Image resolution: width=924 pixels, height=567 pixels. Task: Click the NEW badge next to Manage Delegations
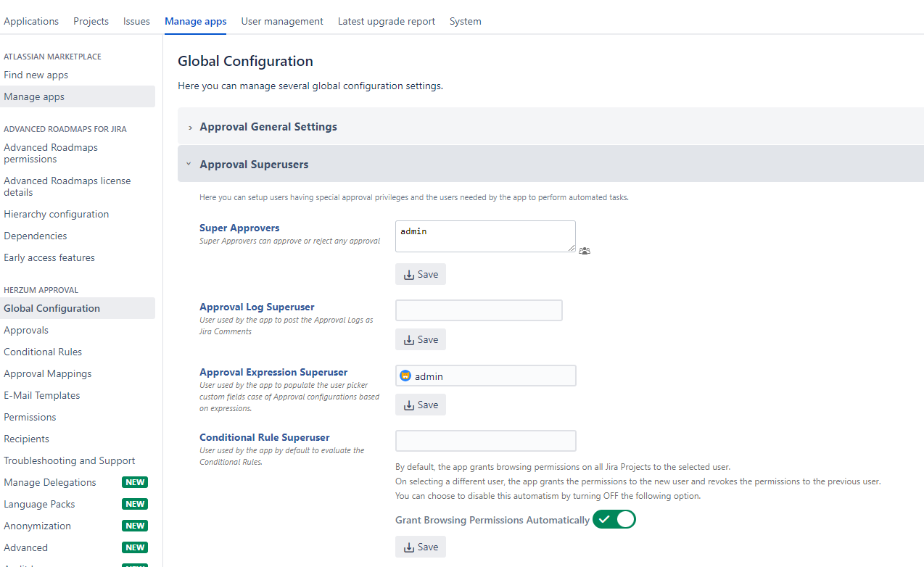(x=135, y=482)
